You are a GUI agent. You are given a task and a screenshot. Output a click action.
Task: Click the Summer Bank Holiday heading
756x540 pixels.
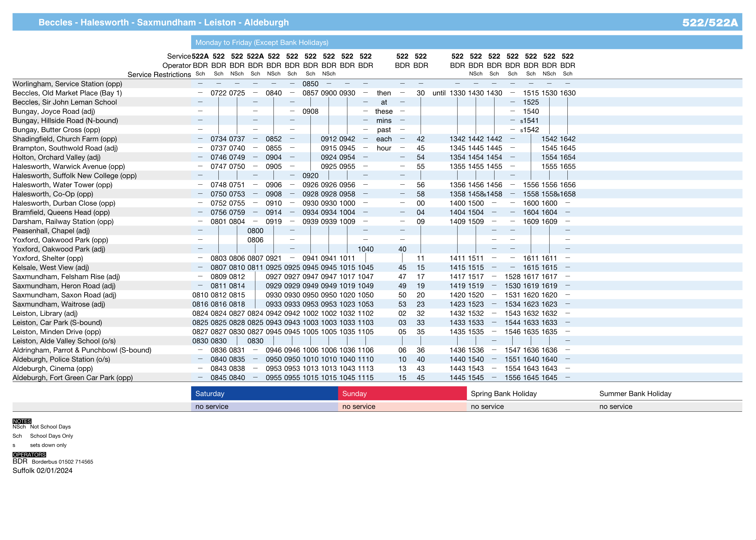point(635,394)
